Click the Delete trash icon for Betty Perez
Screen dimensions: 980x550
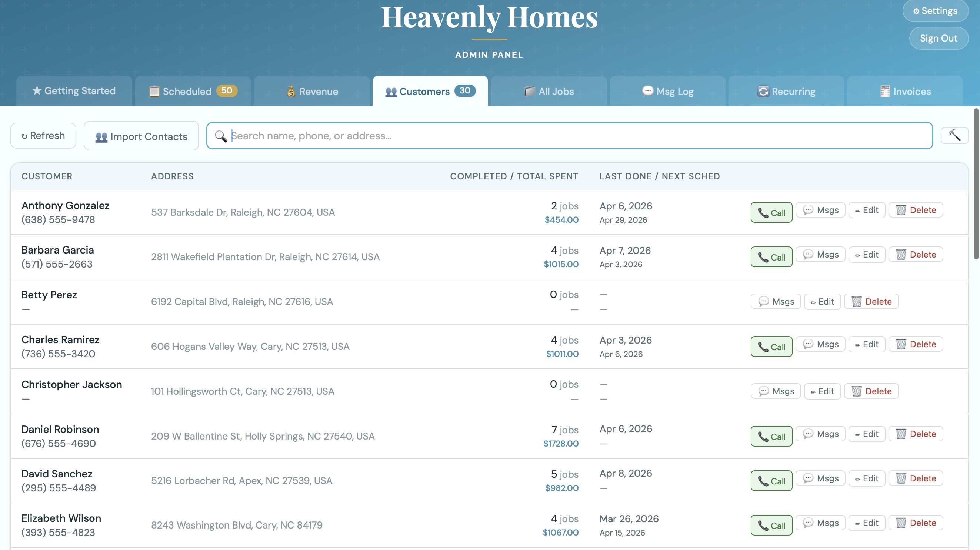coord(857,301)
